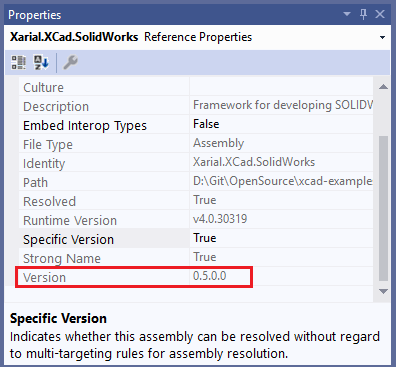Click the Version value 0.5.0.0
Screen dimensions: 396x367
(210, 276)
